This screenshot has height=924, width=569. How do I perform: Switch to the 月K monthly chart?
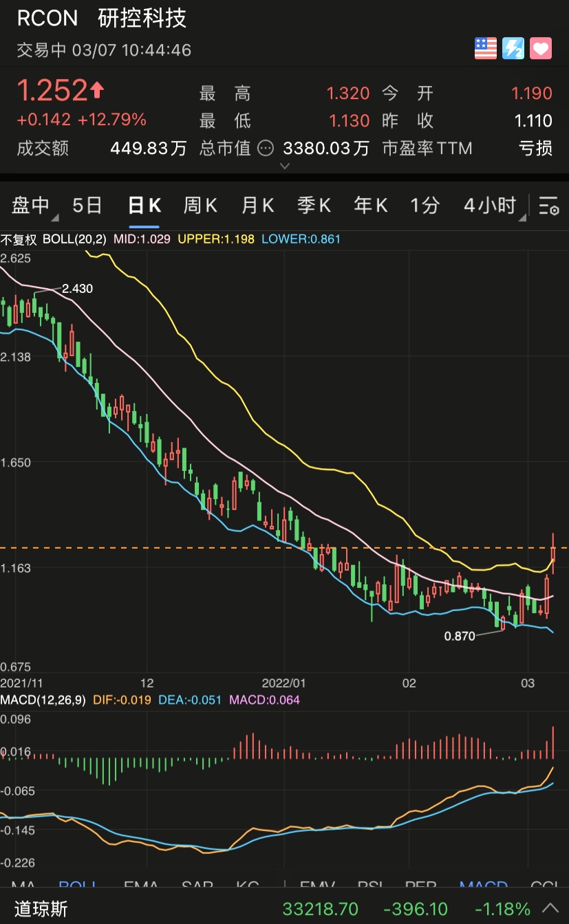(x=258, y=205)
